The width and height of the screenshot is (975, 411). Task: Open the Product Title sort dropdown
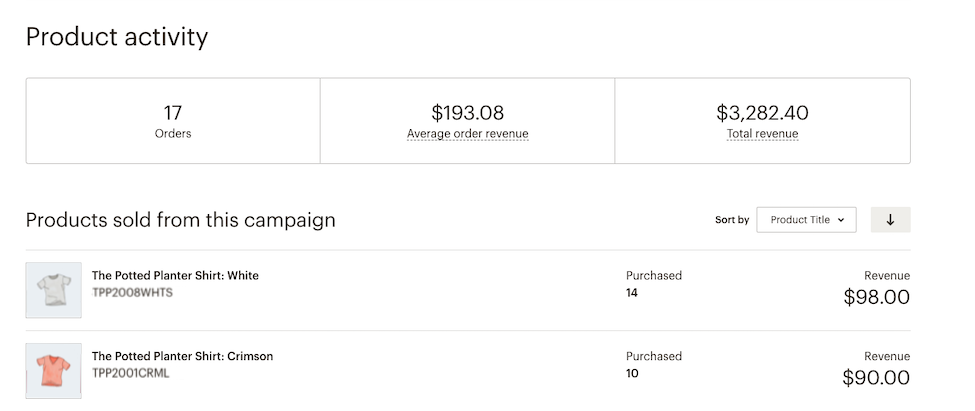(x=806, y=220)
